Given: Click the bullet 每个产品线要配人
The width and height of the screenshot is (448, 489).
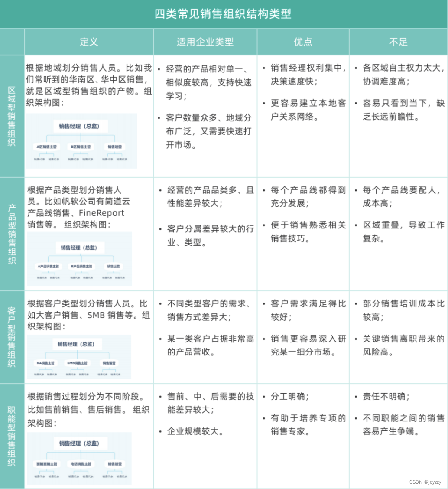Looking at the screenshot, I should pyautogui.click(x=402, y=197).
